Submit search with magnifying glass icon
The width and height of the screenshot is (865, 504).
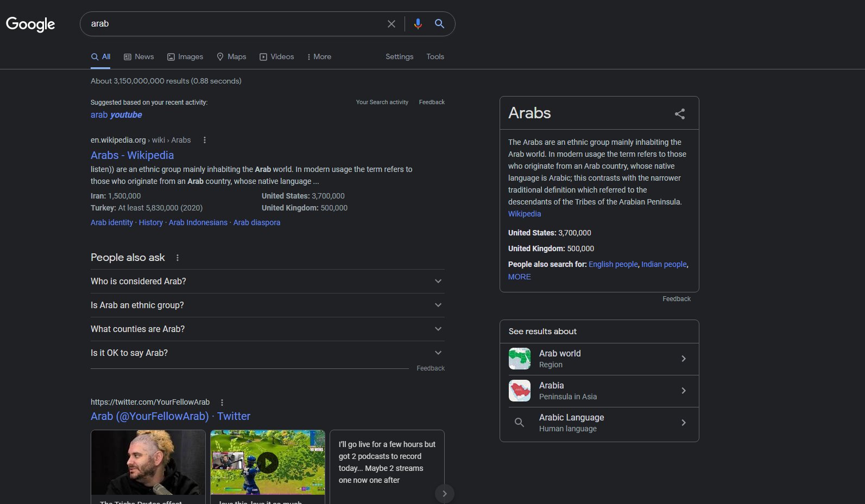pyautogui.click(x=439, y=24)
